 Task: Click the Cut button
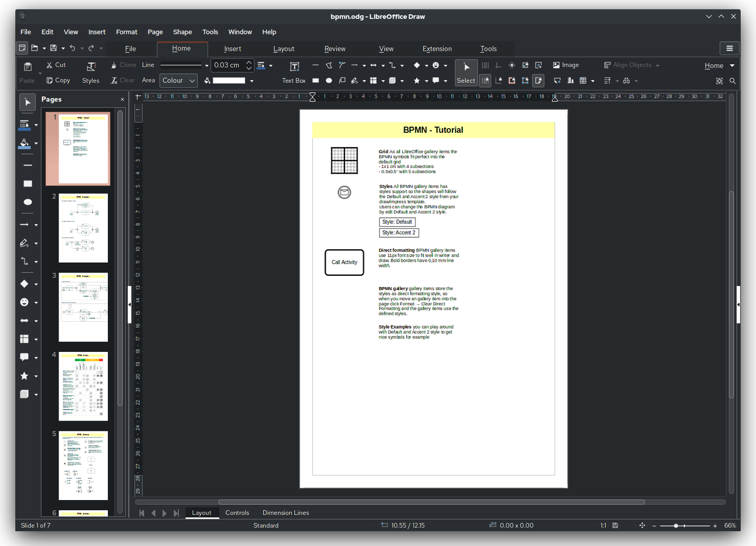[56, 65]
